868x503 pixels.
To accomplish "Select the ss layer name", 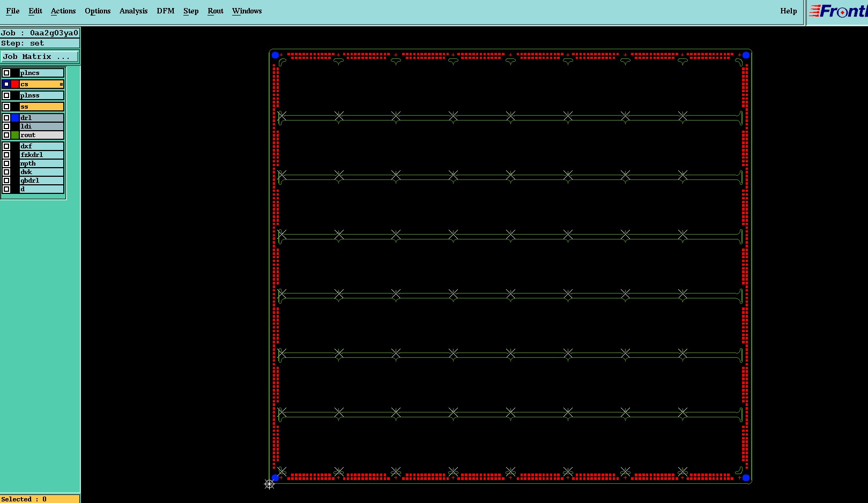I will pos(42,107).
